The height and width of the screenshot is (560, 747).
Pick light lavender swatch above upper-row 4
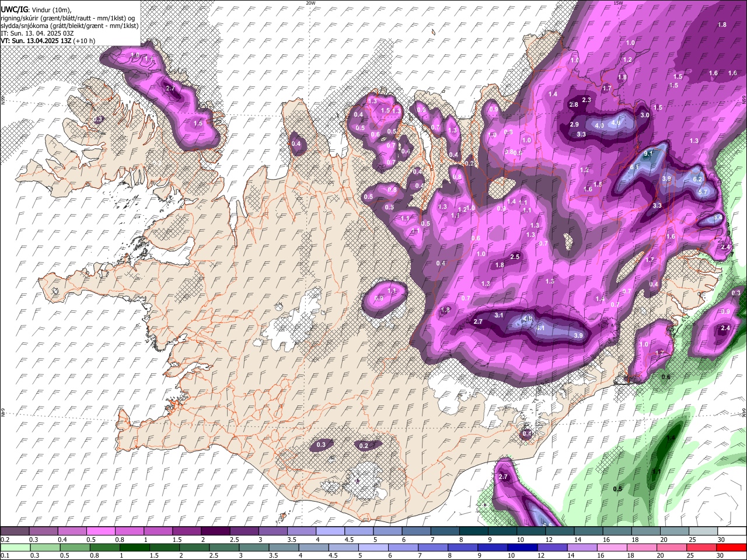tap(330, 531)
